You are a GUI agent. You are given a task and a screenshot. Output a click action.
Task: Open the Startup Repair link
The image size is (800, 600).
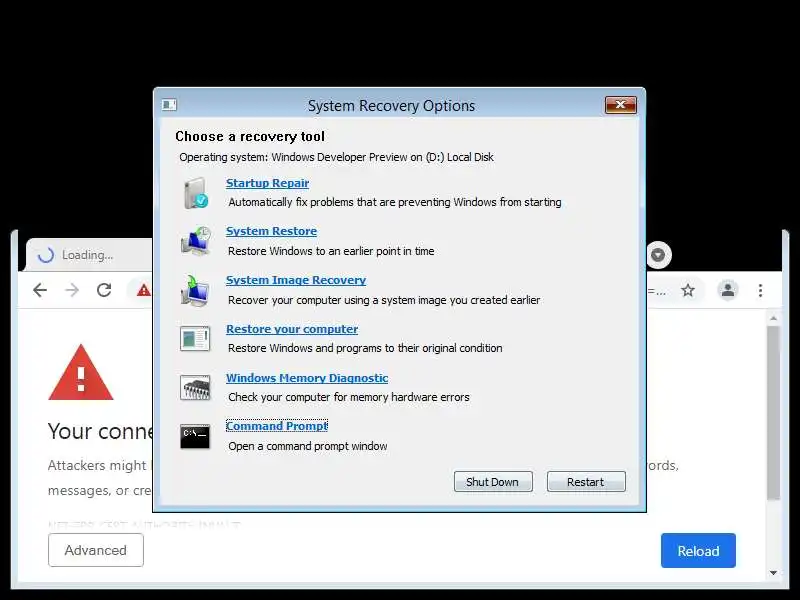267,183
